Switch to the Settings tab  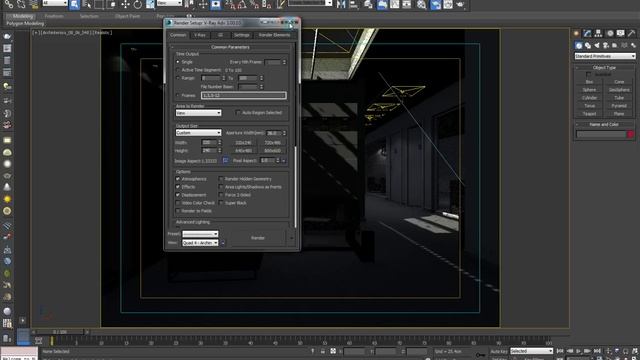pos(241,35)
